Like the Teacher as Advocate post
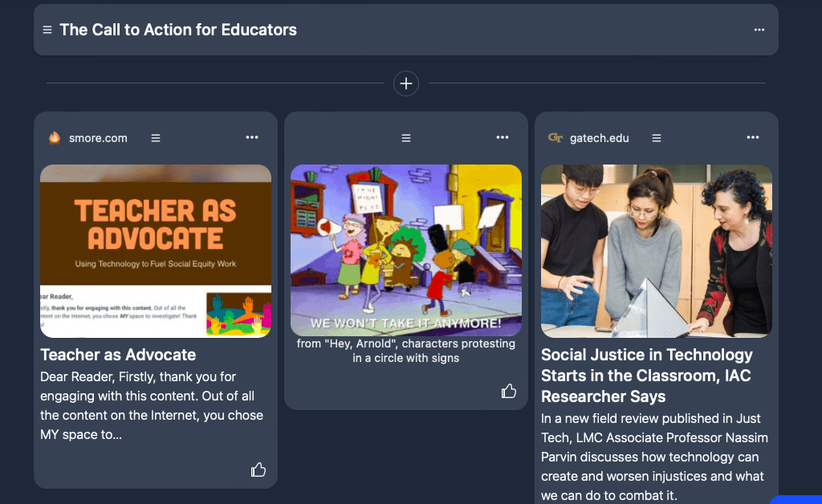Image resolution: width=822 pixels, height=504 pixels. pos(258,469)
